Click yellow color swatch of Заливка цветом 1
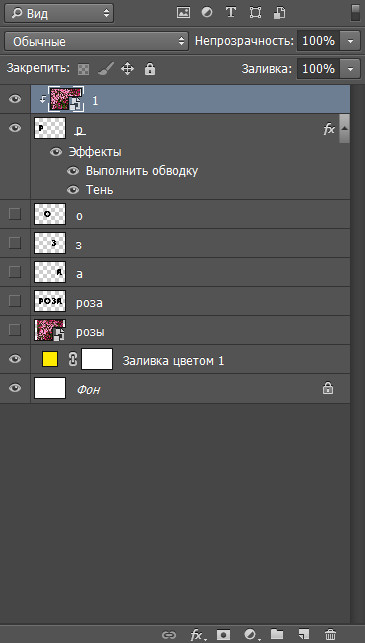 tap(50, 359)
